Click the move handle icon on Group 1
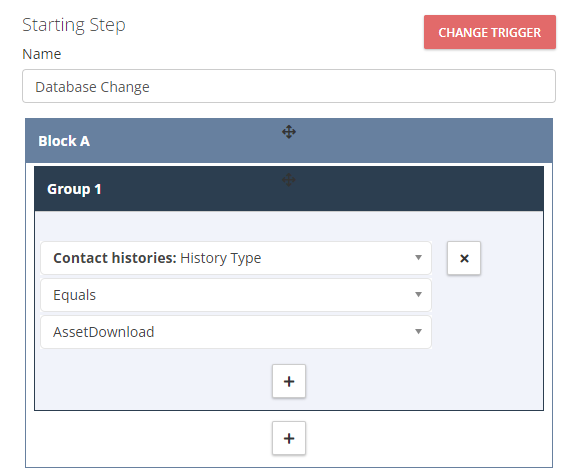 coord(289,180)
